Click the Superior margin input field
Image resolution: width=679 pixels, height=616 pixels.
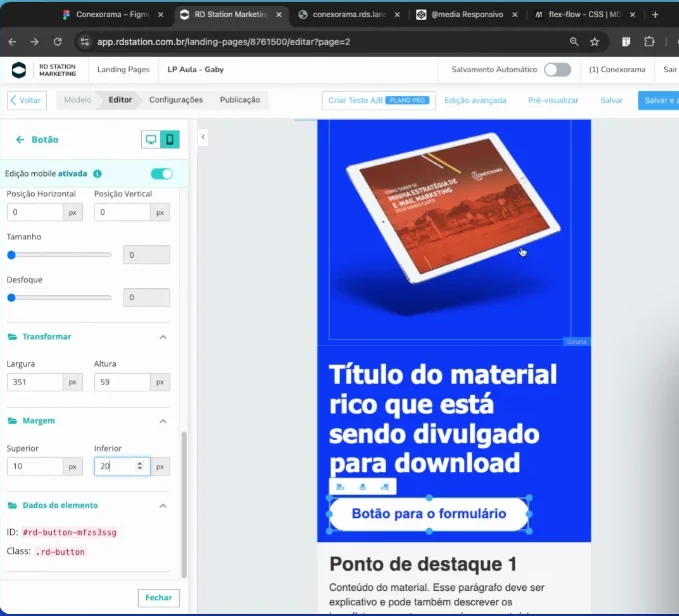tap(35, 466)
